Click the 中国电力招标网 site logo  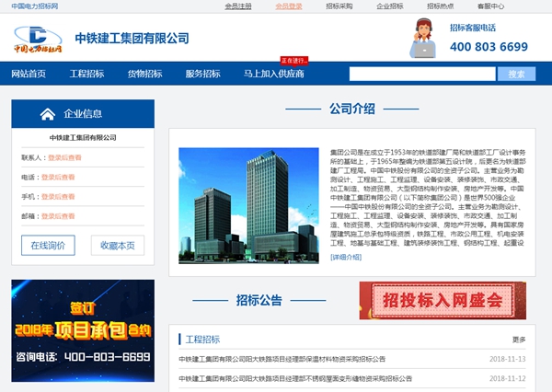click(x=40, y=39)
